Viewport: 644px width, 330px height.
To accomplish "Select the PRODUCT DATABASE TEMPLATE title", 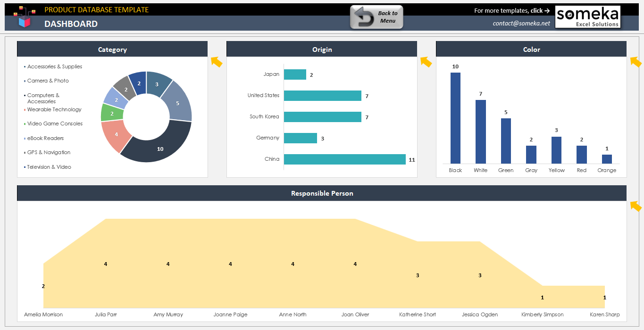I will 97,10.
